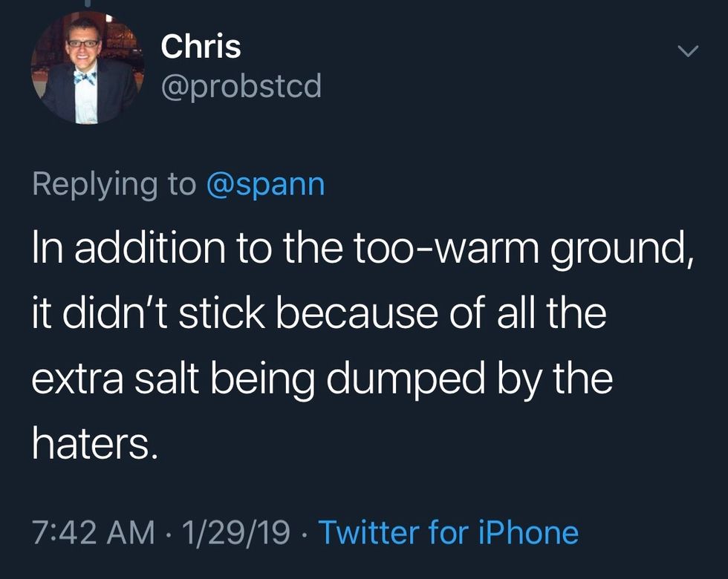
Task: Click the display name Chris
Action: tap(201, 47)
